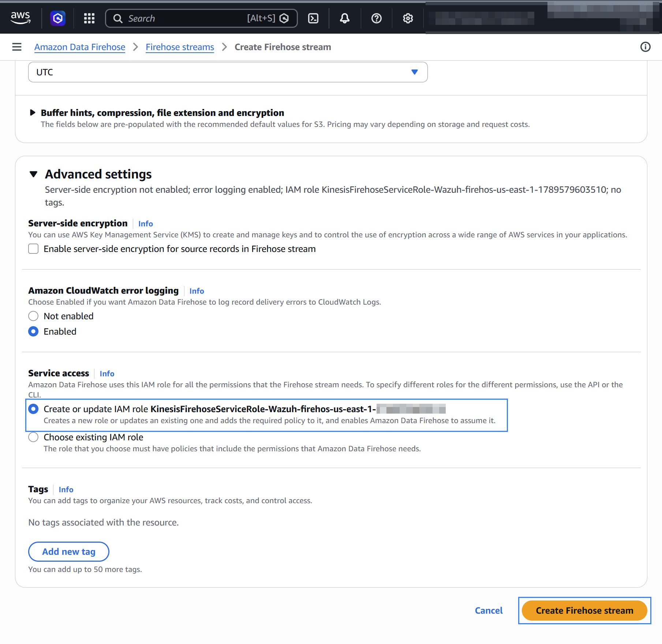Screen dimensions: 662x644
Task: Go to Firehose streams breadcrumb
Action: (180, 47)
